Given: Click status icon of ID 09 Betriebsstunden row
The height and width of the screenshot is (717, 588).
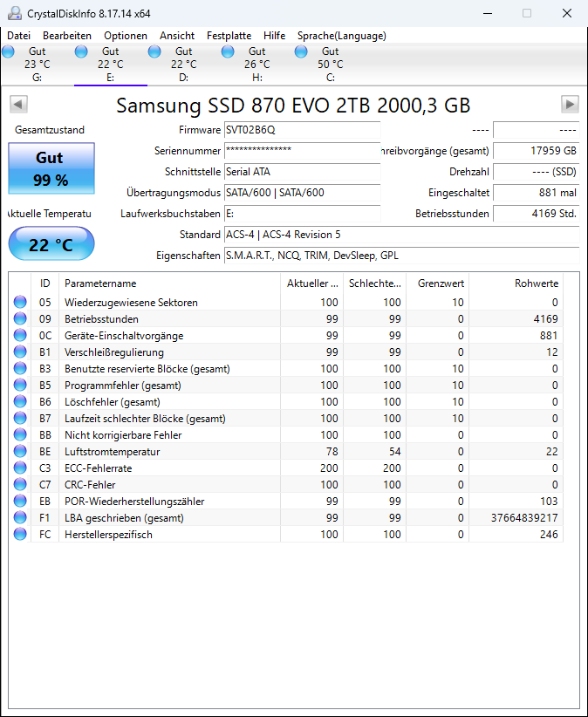Looking at the screenshot, I should 20,318.
